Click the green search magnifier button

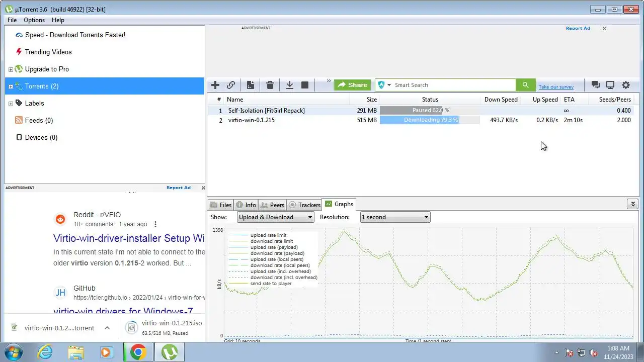[525, 85]
